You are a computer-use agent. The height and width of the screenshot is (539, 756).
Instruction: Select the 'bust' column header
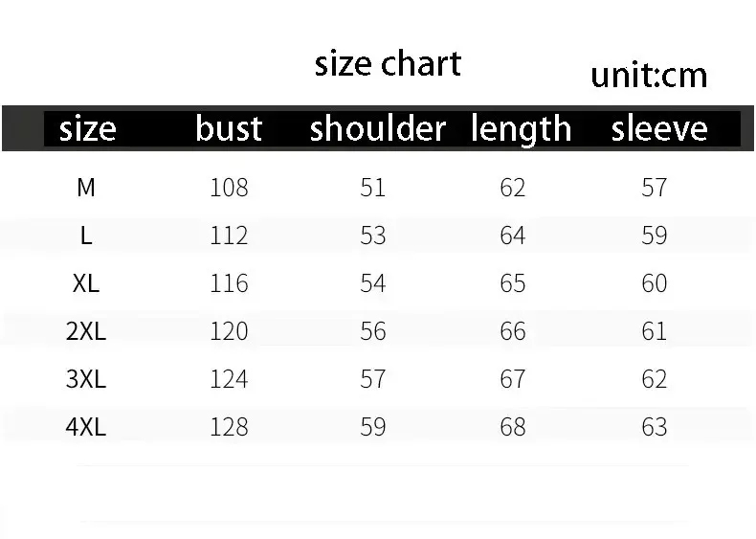click(x=229, y=128)
